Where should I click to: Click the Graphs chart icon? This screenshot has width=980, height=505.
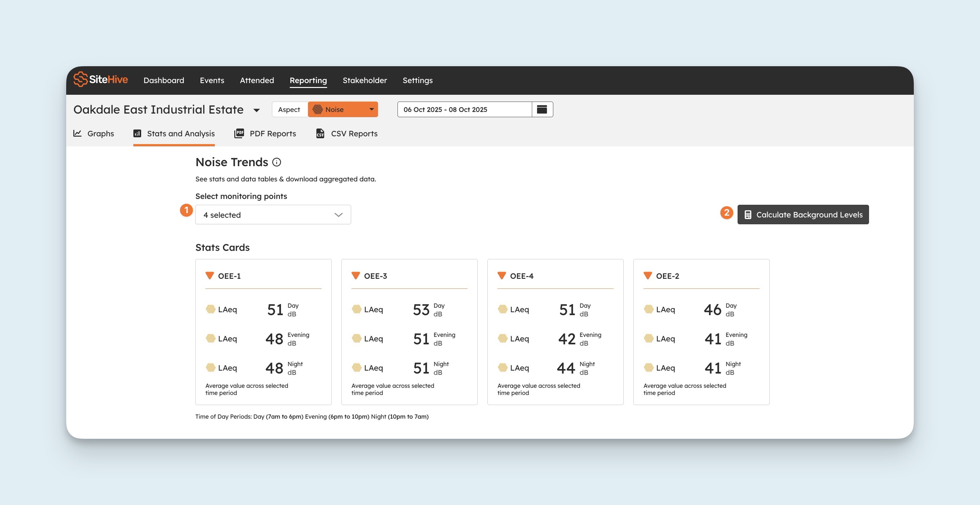tap(78, 134)
